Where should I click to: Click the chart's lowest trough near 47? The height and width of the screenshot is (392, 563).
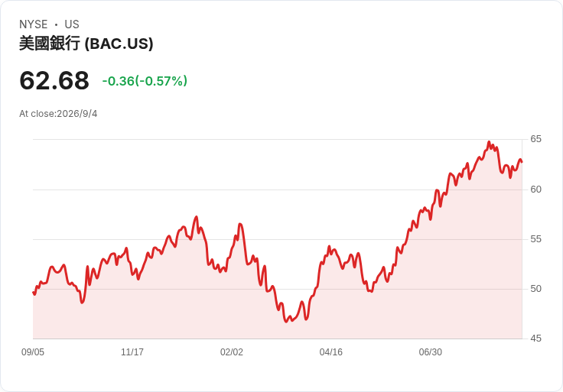[286, 322]
